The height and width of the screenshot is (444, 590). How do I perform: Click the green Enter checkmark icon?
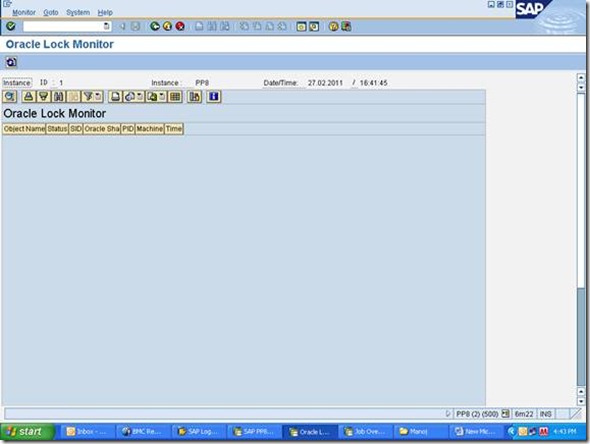pyautogui.click(x=11, y=26)
